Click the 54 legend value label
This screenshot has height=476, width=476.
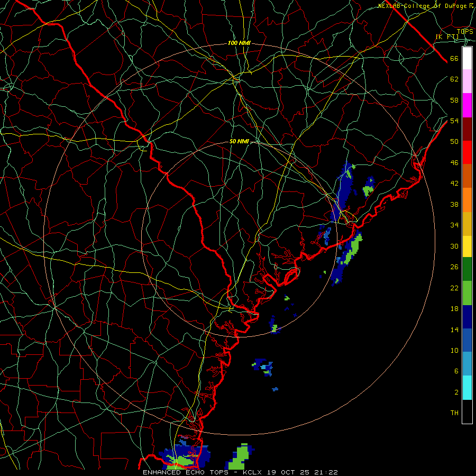(x=454, y=121)
